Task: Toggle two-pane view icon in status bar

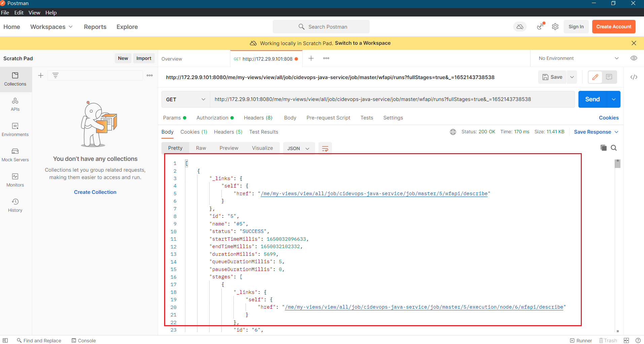Action: coord(626,341)
